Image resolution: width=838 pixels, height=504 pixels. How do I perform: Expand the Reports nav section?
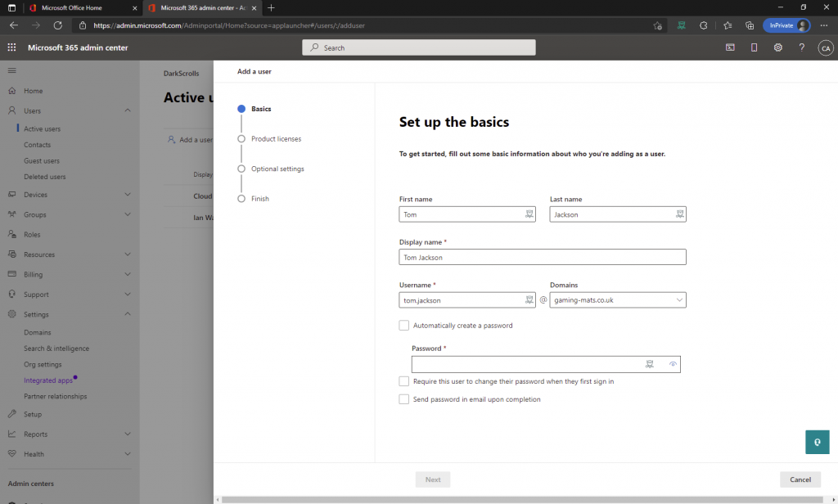128,434
